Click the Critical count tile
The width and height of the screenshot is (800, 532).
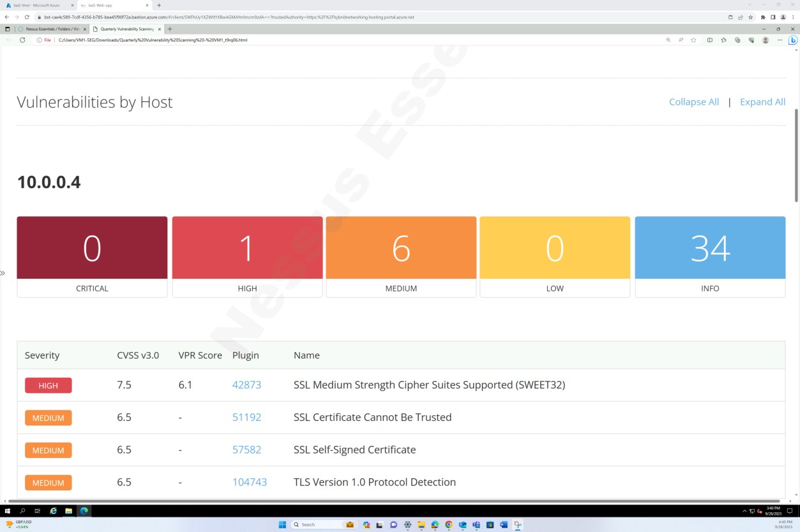(92, 257)
